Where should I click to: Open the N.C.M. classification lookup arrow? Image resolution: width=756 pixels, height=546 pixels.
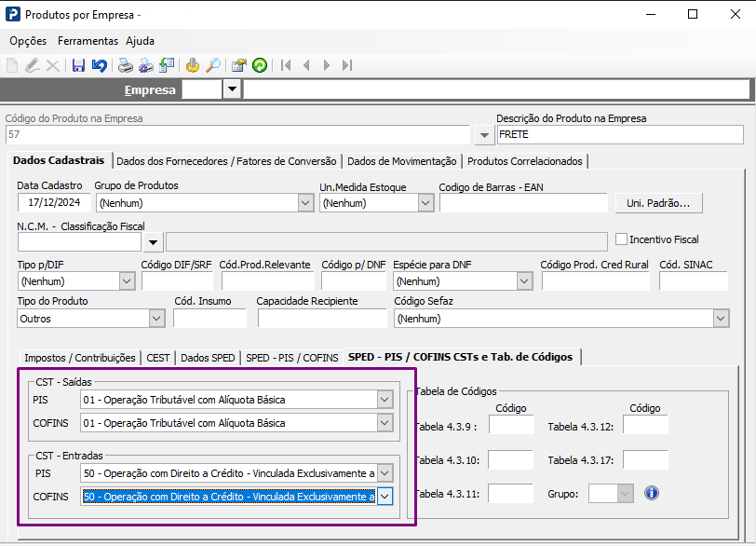(x=153, y=242)
